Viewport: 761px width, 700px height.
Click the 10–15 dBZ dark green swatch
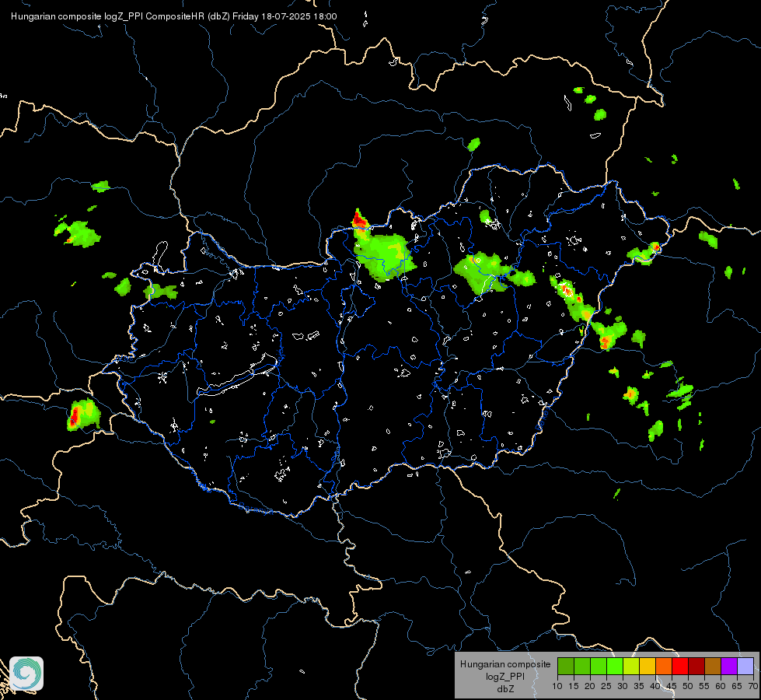(x=566, y=666)
